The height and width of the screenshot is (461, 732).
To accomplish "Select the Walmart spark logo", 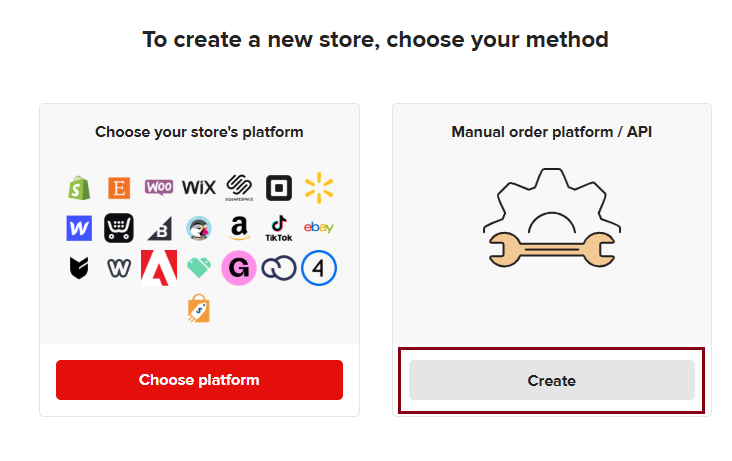I will (319, 188).
